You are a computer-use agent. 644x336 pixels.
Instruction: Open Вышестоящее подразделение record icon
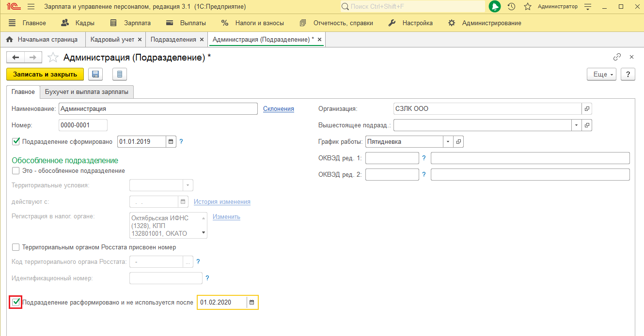(587, 125)
